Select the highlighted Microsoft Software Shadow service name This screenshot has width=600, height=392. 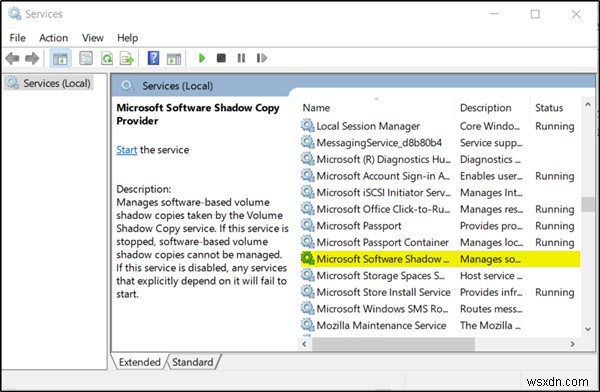point(383,259)
